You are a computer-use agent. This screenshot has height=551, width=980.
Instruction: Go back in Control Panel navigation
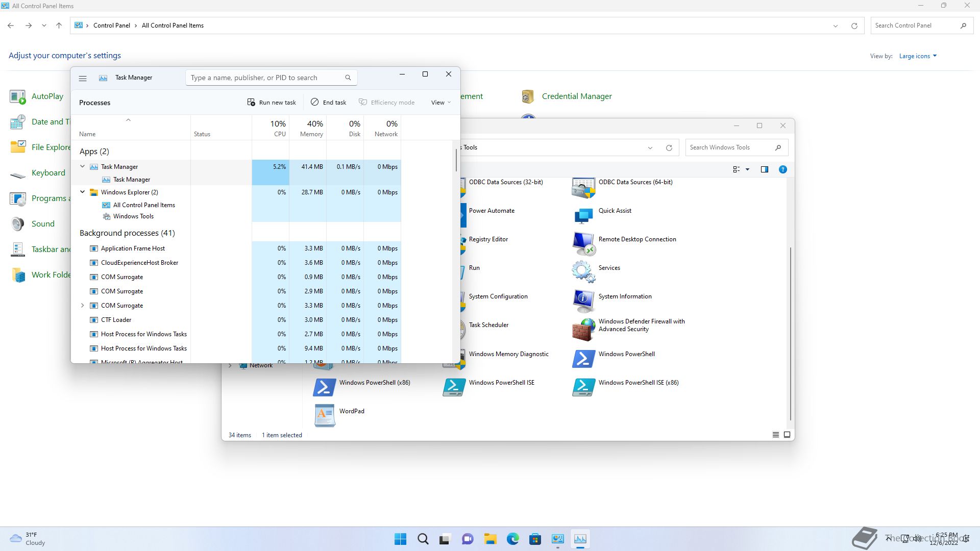point(11,26)
